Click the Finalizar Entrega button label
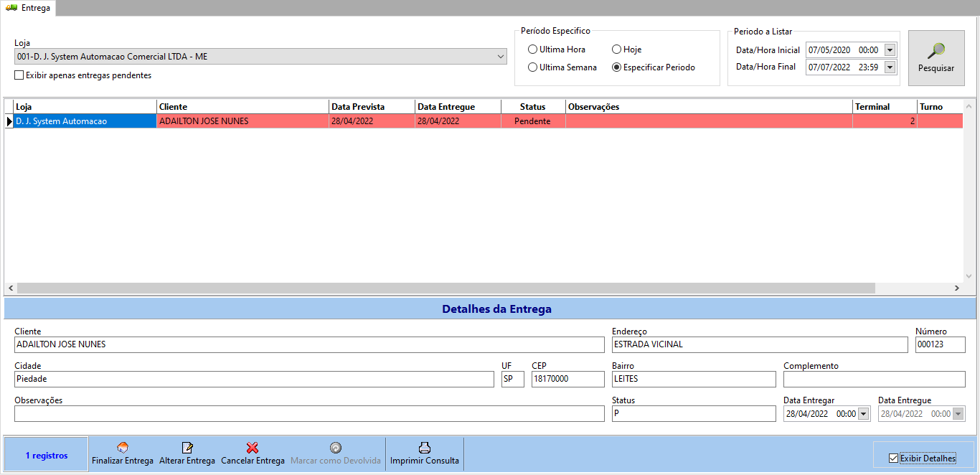Viewport: 980px width, 475px height. pos(123,461)
